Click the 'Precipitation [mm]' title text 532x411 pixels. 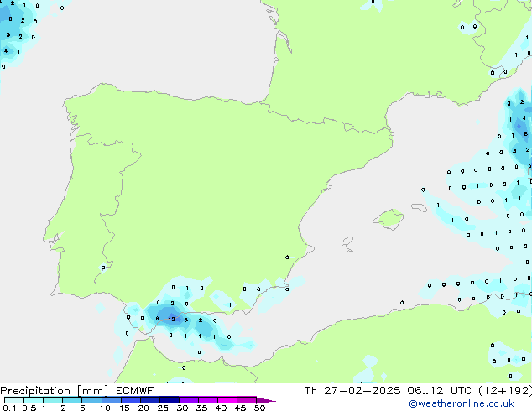point(54,391)
